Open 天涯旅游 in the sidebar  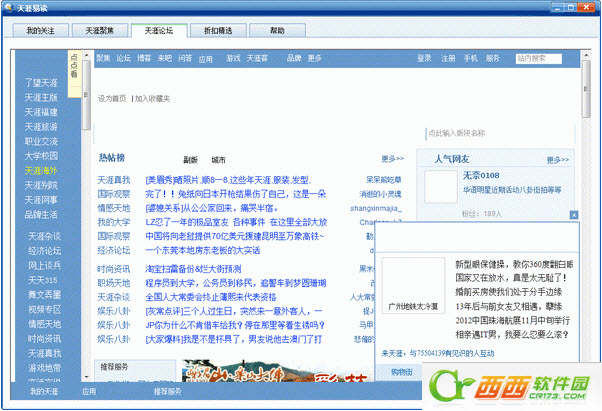pyautogui.click(x=41, y=127)
